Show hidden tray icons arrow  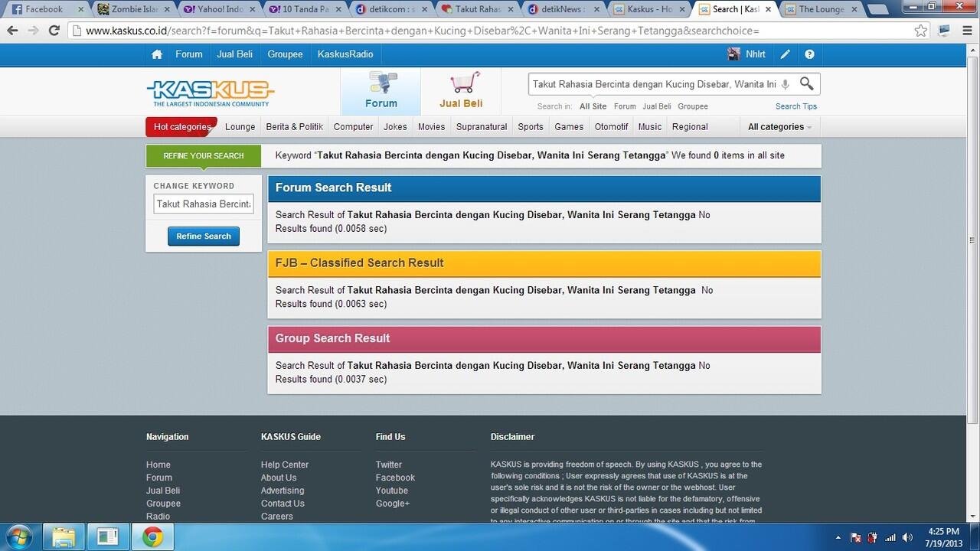tap(838, 537)
